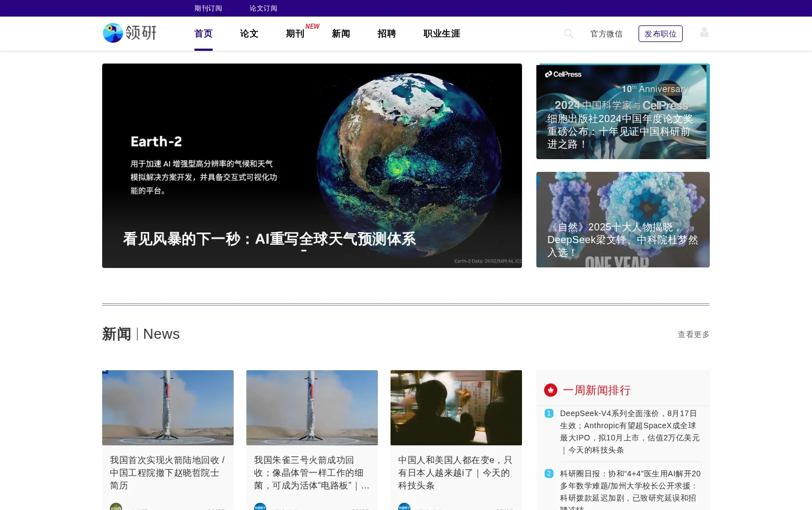
Task: Switch to the 新闻 navigation tab
Action: coord(341,34)
